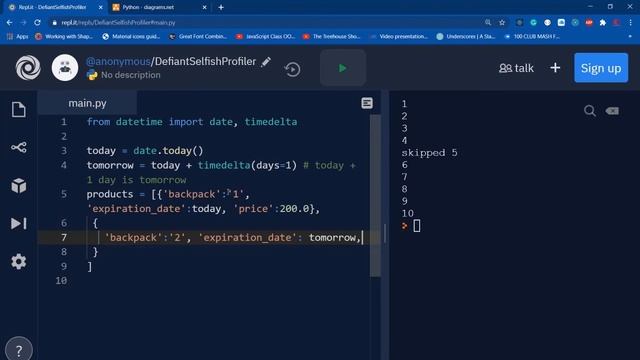Screen dimensions: 640x360
Task: Switch to the Replit browser tab
Action: 53,7
